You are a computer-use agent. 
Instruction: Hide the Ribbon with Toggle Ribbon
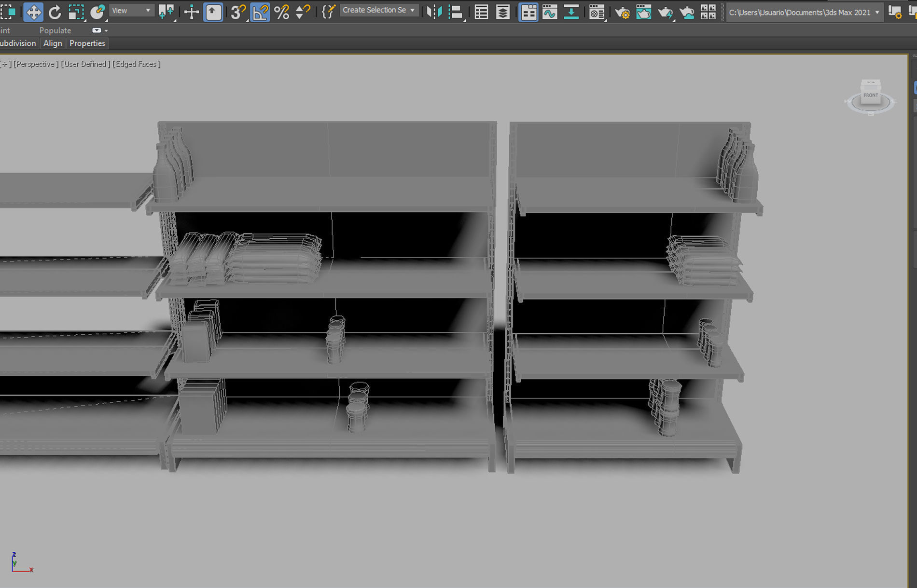pos(528,12)
